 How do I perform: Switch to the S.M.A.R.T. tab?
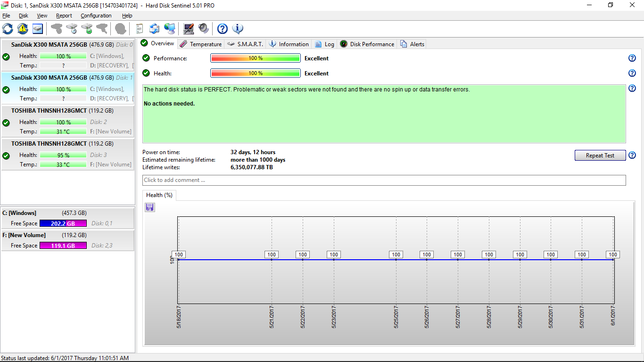coord(245,44)
